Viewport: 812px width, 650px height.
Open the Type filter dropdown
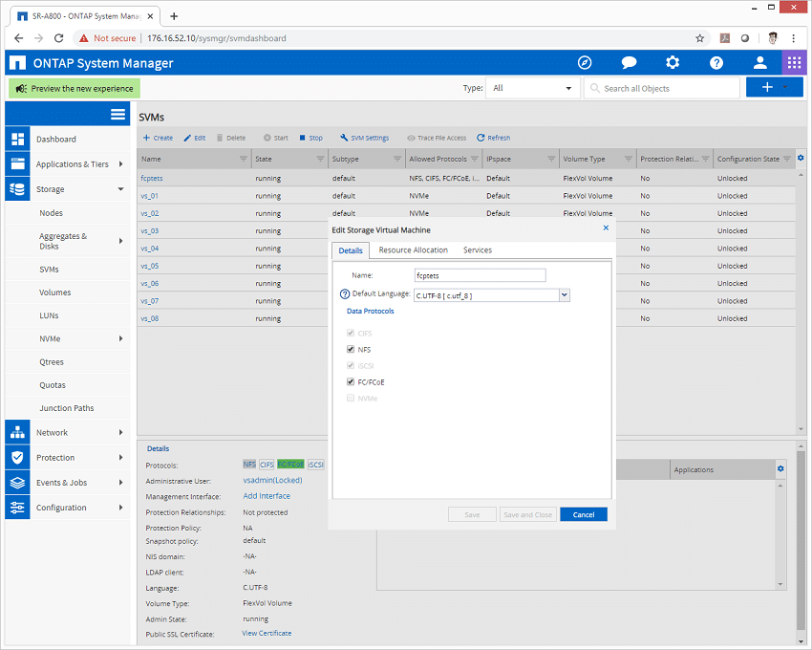532,88
